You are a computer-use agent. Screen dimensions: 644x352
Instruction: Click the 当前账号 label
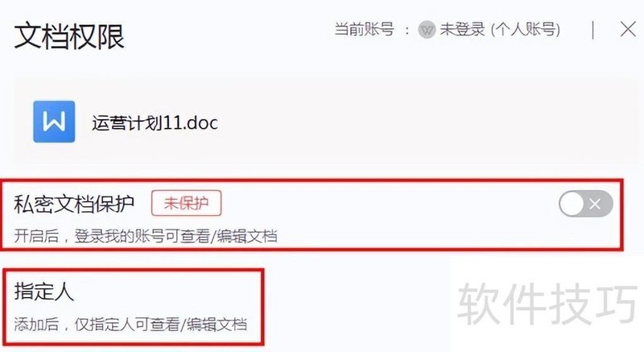(364, 30)
